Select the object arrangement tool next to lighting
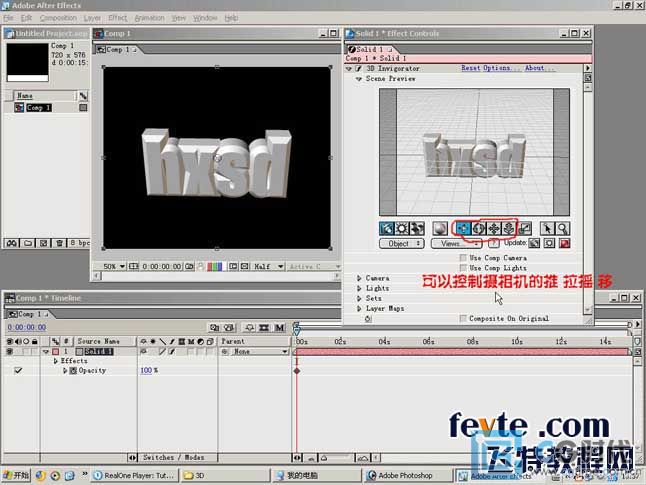Viewport: 646px width, 485px height. 417,228
